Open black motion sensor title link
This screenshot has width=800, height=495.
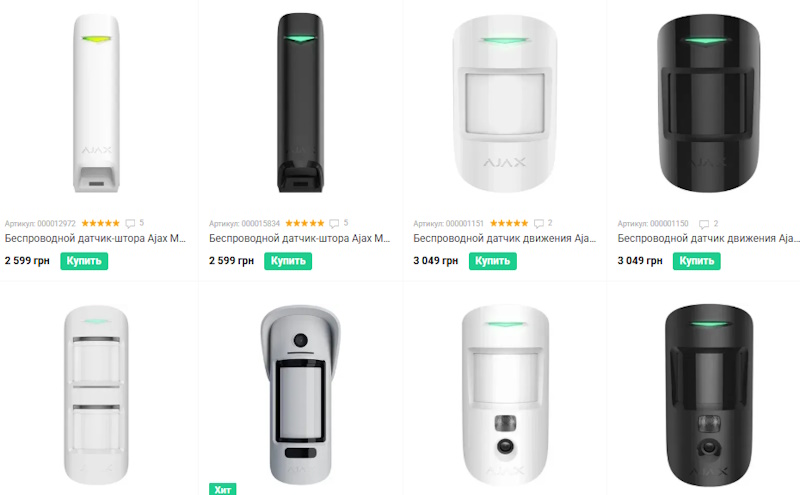point(708,239)
